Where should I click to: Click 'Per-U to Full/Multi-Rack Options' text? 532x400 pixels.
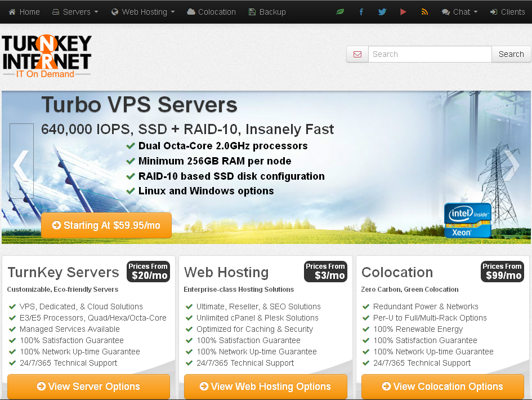point(430,318)
